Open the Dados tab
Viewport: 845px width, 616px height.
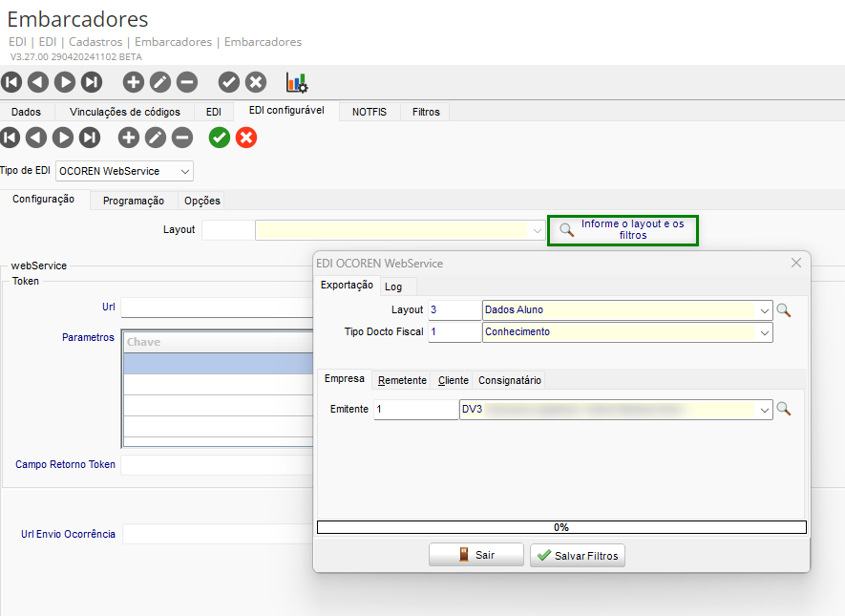tap(27, 112)
